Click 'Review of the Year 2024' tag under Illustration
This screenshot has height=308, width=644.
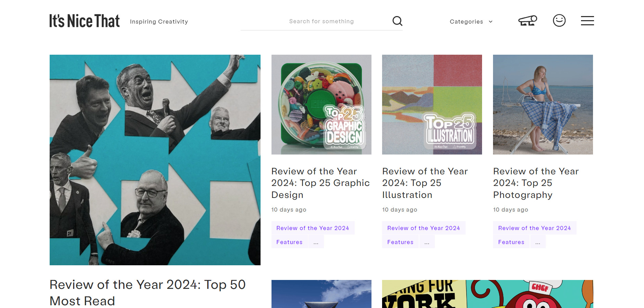[424, 228]
